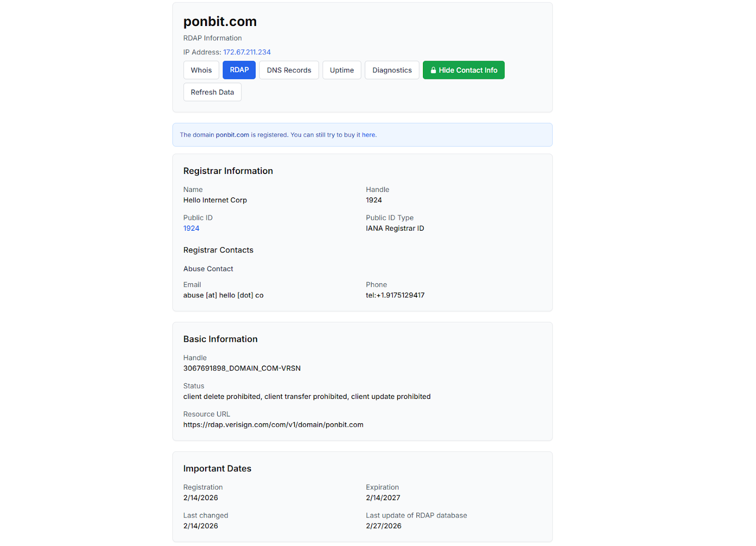
Task: Switch to the Whois tab
Action: coord(201,70)
